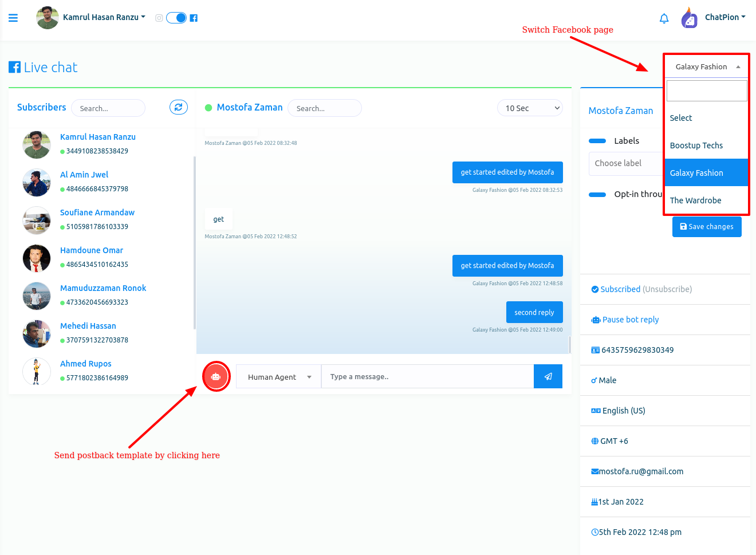Collapse the Galaxy Fashion page selector
The width and height of the screenshot is (756, 555).
(x=707, y=66)
